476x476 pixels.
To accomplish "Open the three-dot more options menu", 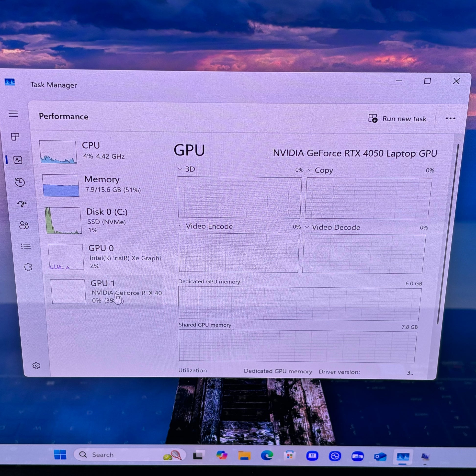I will (450, 119).
